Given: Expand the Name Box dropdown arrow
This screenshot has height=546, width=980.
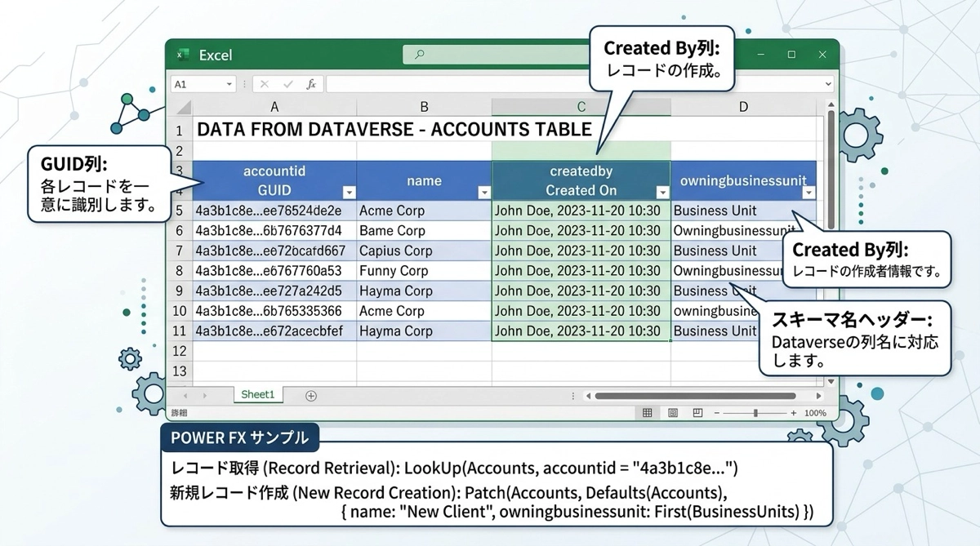Looking at the screenshot, I should [229, 84].
